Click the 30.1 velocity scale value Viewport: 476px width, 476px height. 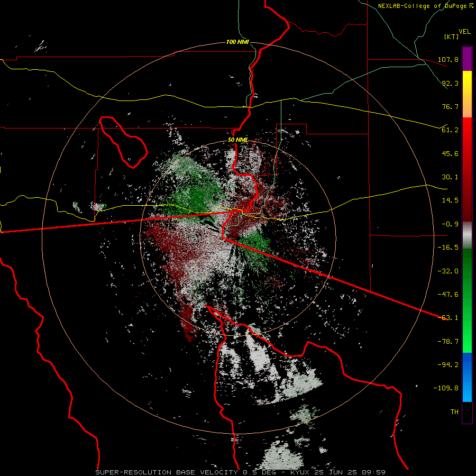pyautogui.click(x=450, y=177)
